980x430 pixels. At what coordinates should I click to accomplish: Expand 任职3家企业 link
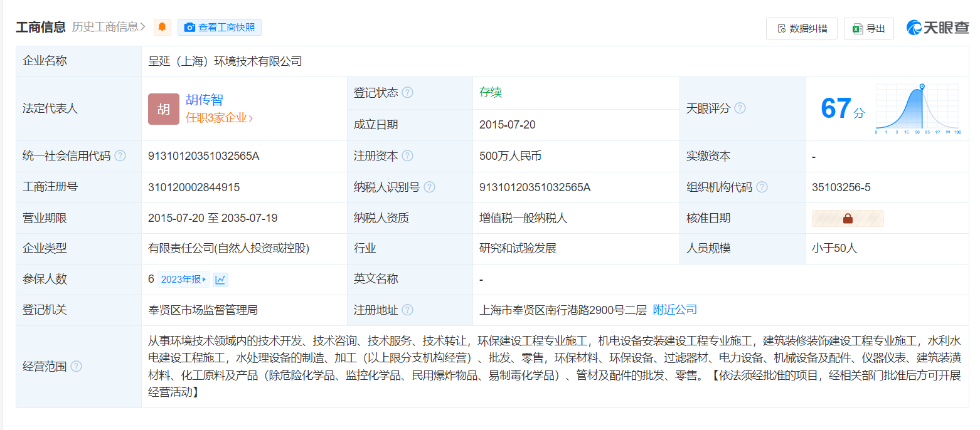point(219,118)
